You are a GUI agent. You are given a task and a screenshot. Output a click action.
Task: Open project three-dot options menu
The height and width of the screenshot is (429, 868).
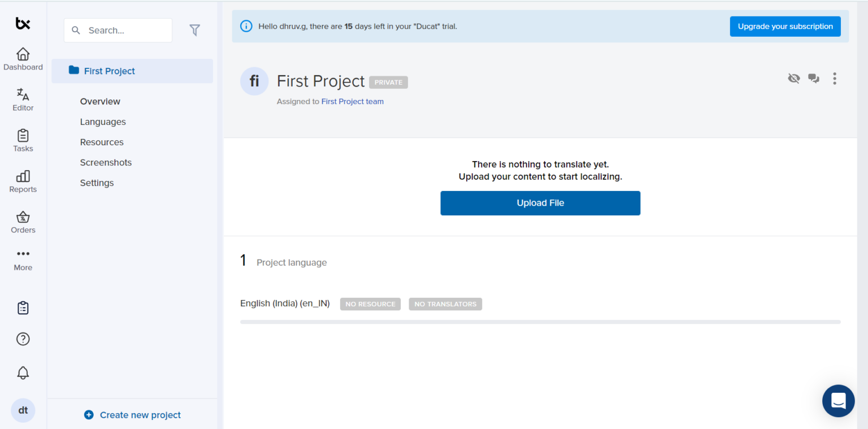pos(835,79)
